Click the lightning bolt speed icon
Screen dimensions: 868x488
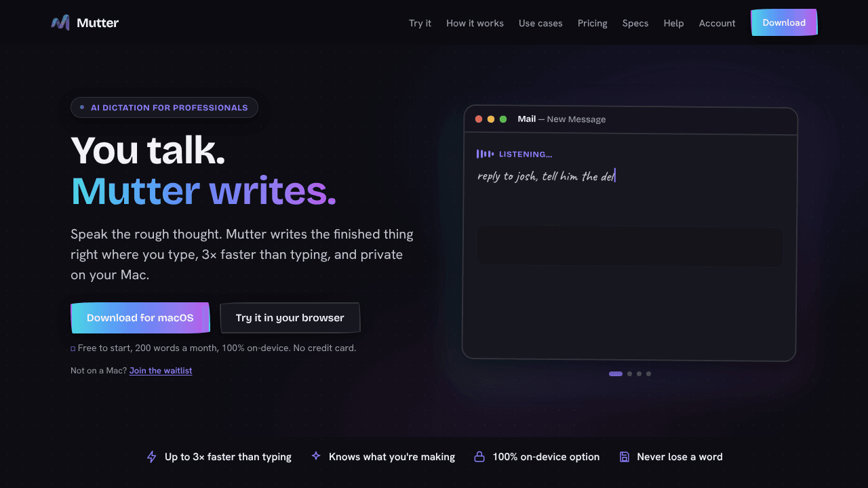pyautogui.click(x=152, y=457)
